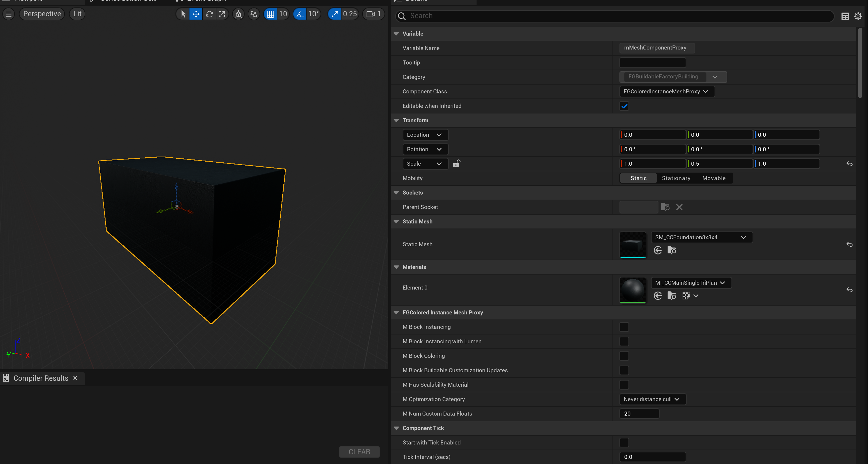The height and width of the screenshot is (464, 868).
Task: Enable Start with Tick Enabled
Action: click(624, 442)
